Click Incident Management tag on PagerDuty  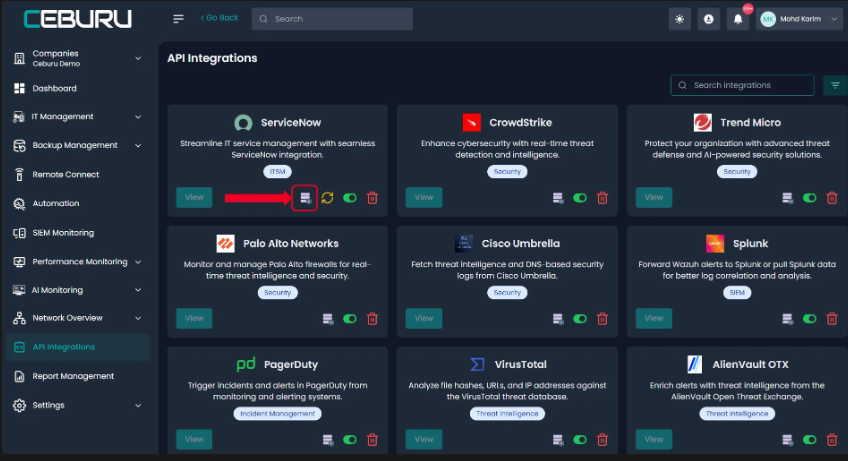click(277, 413)
